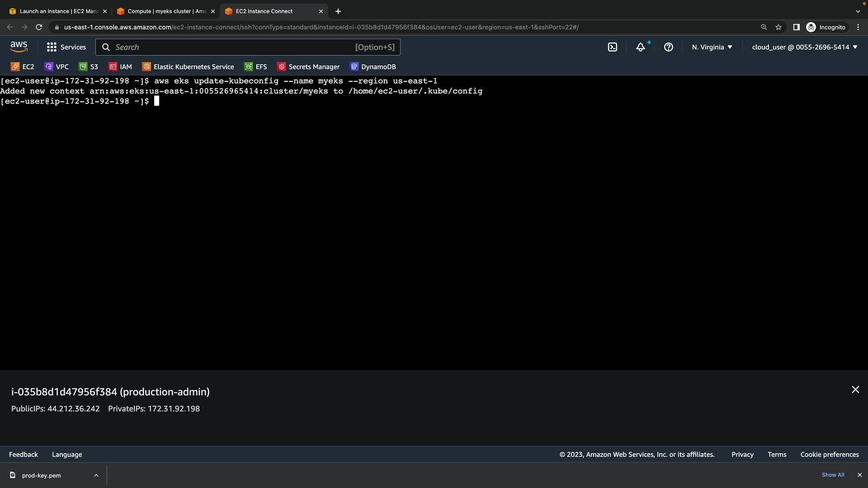Click the AWS logo home icon
Image resolution: width=868 pixels, height=488 pixels.
(19, 47)
